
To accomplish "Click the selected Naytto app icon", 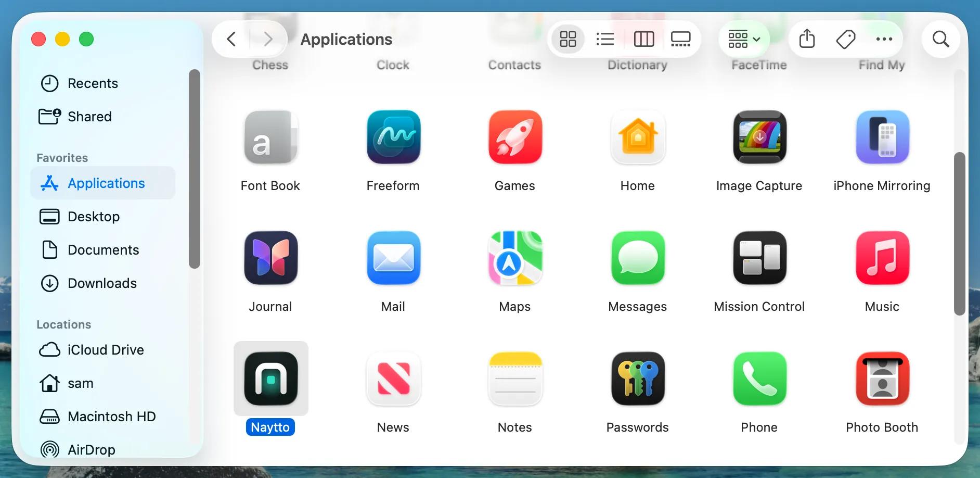I will [x=270, y=379].
